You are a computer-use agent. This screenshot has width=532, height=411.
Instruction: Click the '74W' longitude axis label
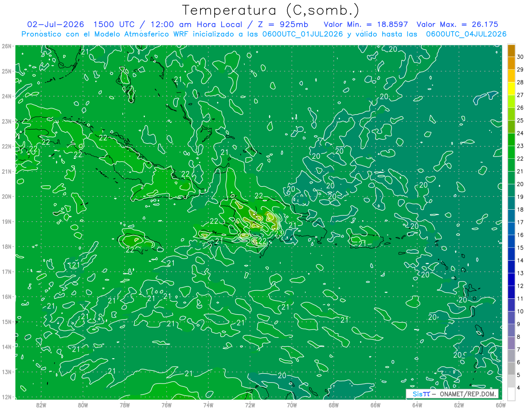(x=208, y=405)
